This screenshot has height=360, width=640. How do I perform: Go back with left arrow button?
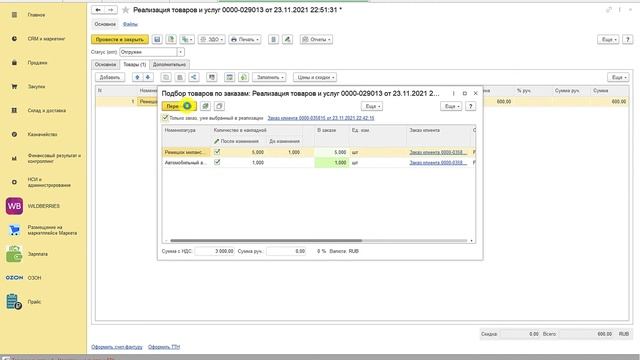tap(98, 10)
